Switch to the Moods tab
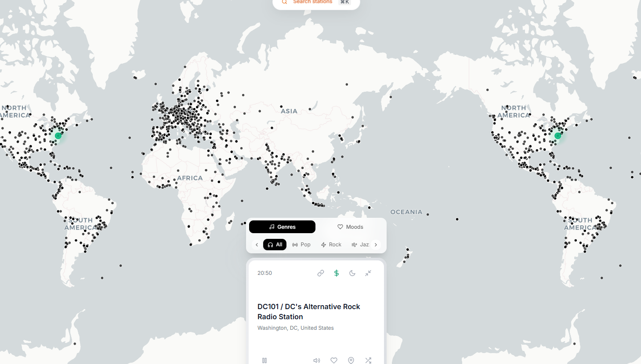The image size is (641, 364). point(350,227)
